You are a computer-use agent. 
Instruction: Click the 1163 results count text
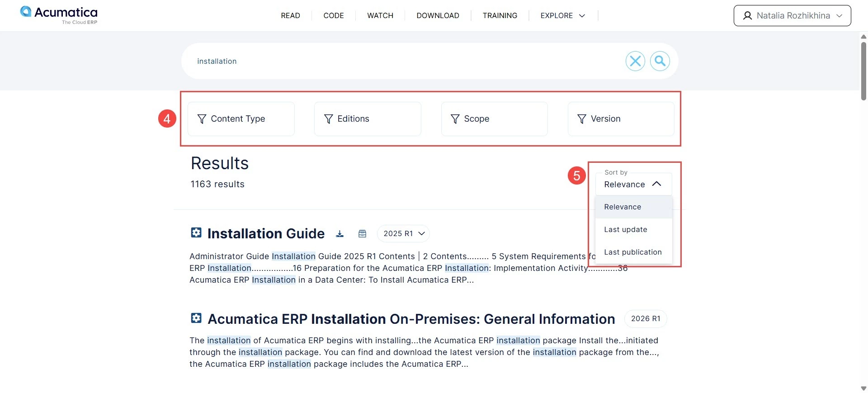click(x=217, y=184)
